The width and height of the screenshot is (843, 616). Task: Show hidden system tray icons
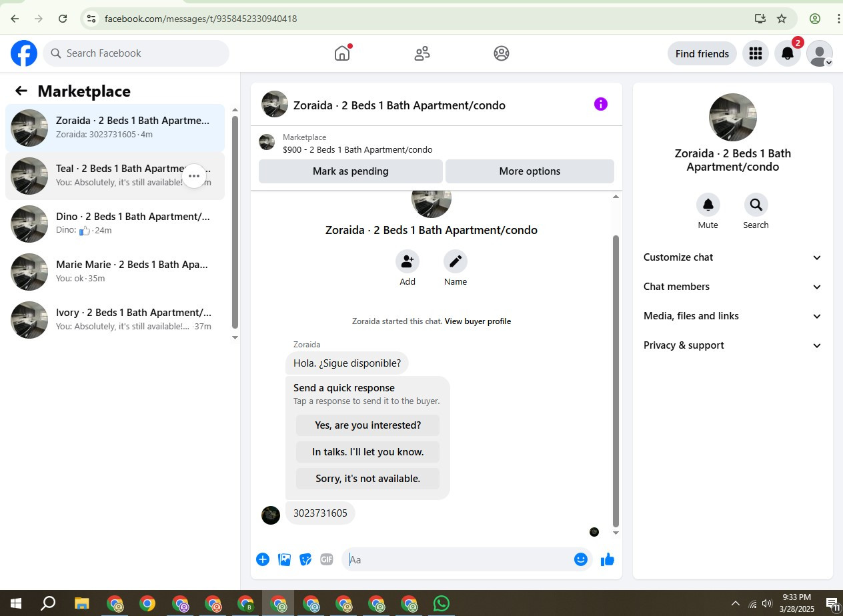tap(736, 604)
